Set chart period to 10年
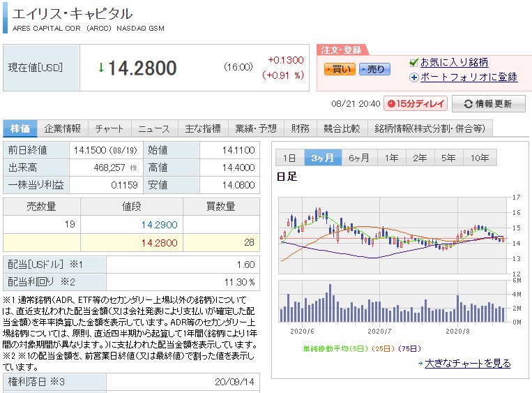532x393 pixels. 480,158
